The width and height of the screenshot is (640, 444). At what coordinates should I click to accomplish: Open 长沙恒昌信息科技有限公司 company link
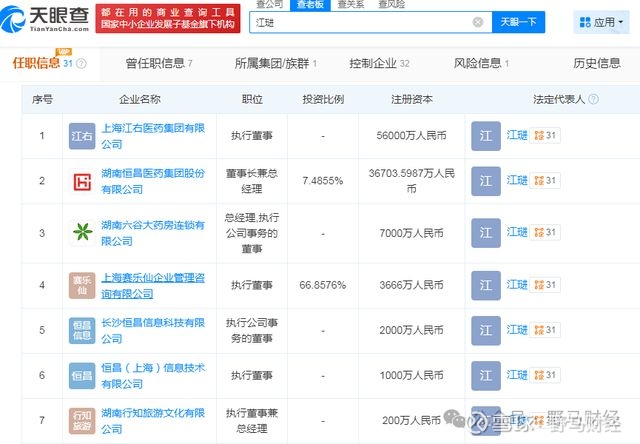153,331
